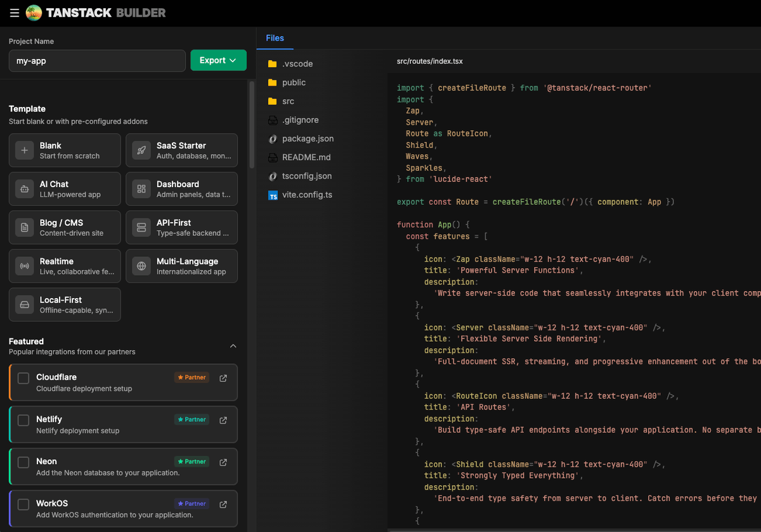Image resolution: width=761 pixels, height=532 pixels.
Task: Click the grid icon on Dashboard template
Action: pyautogui.click(x=141, y=189)
